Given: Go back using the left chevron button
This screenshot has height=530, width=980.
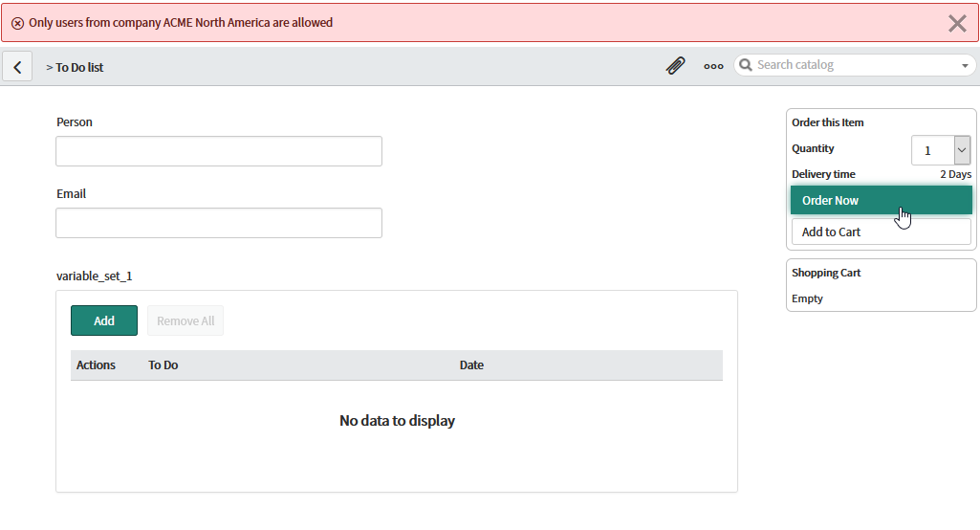Looking at the screenshot, I should click(x=17, y=67).
